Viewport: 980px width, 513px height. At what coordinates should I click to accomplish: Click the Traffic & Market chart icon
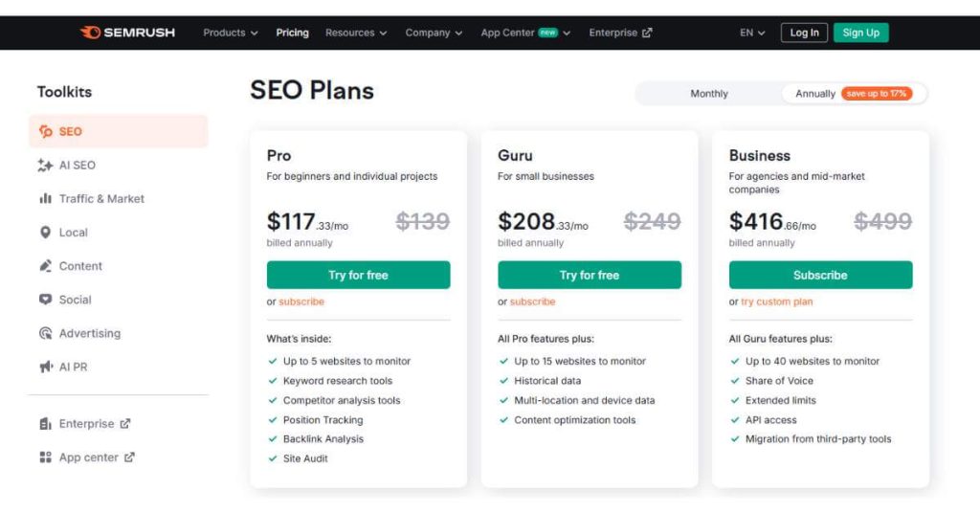[45, 199]
